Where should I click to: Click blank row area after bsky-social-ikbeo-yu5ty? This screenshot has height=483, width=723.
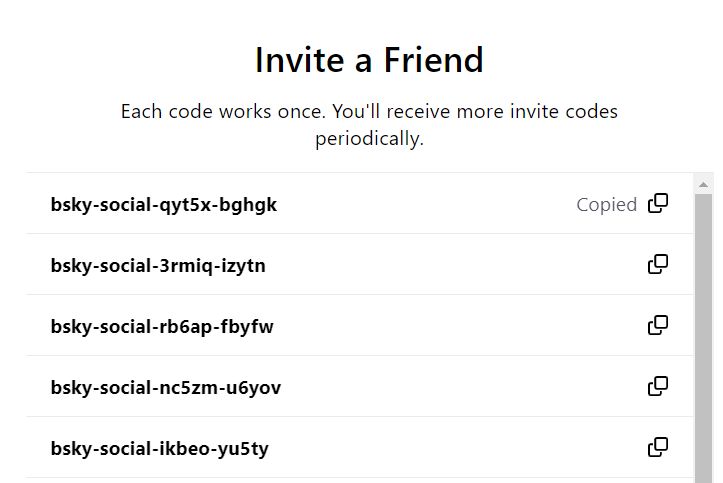450,448
